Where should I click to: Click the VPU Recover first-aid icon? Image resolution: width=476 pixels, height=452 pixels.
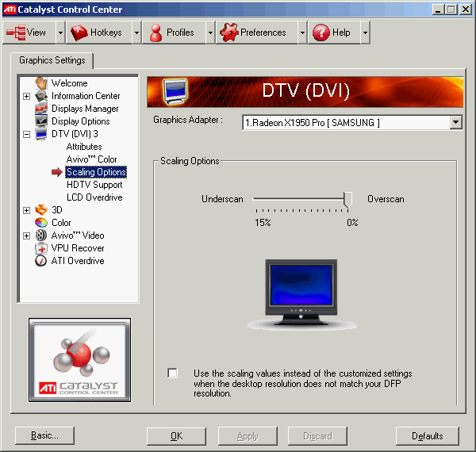41,248
